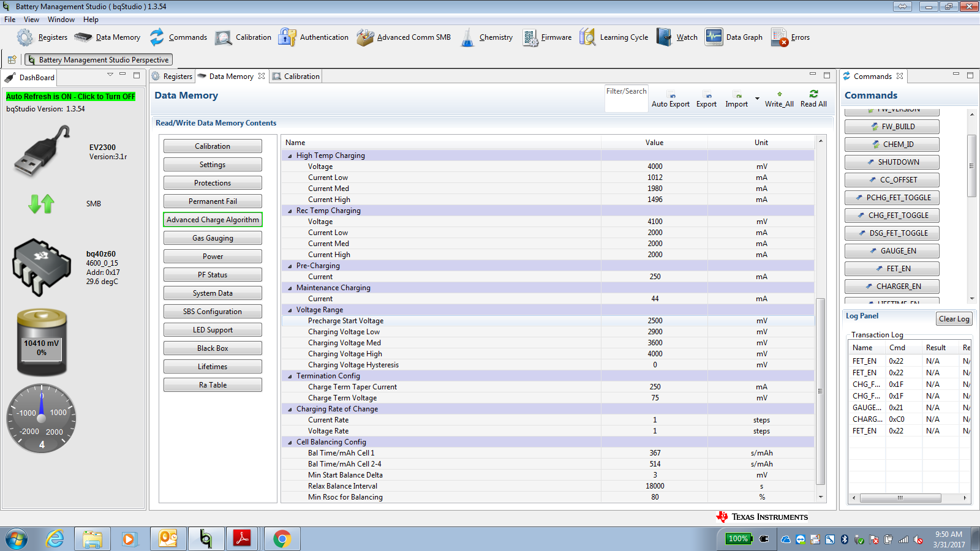The image size is (980, 551).
Task: Toggle the CHARGER_EN command
Action: click(x=892, y=286)
